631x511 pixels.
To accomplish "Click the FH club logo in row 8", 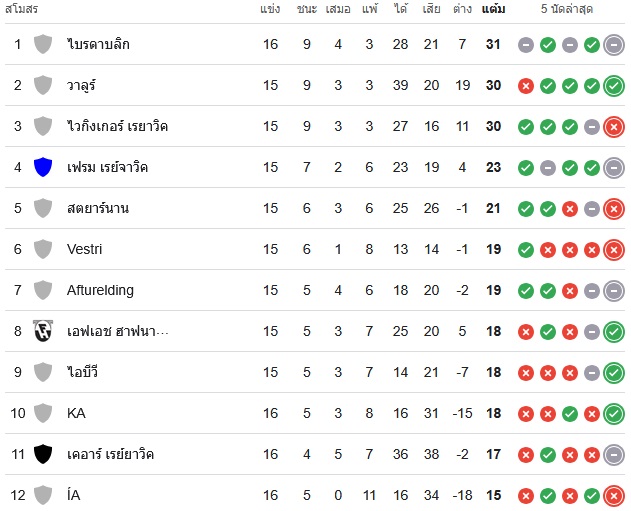I will click(43, 331).
